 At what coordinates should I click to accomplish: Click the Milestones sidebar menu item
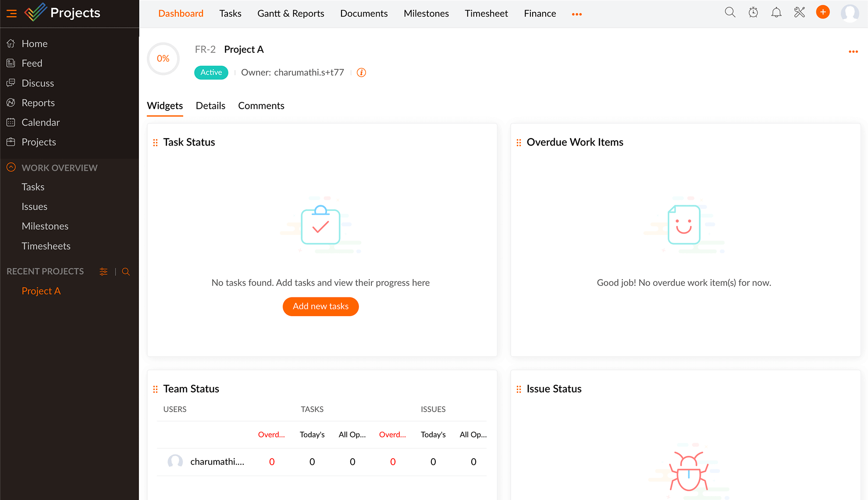(45, 226)
